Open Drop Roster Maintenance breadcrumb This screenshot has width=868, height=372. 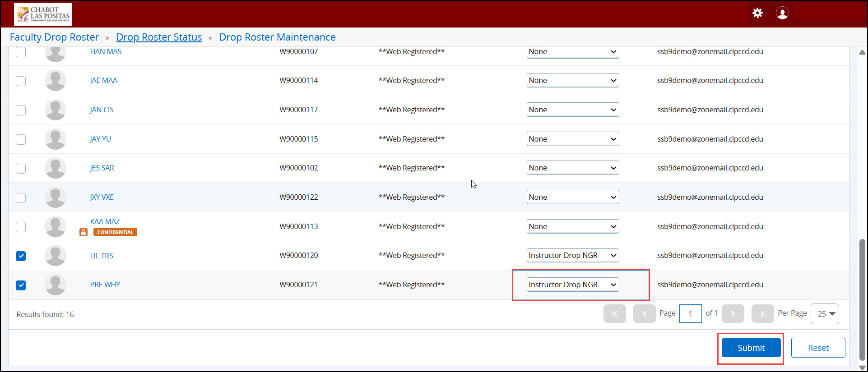pos(277,37)
